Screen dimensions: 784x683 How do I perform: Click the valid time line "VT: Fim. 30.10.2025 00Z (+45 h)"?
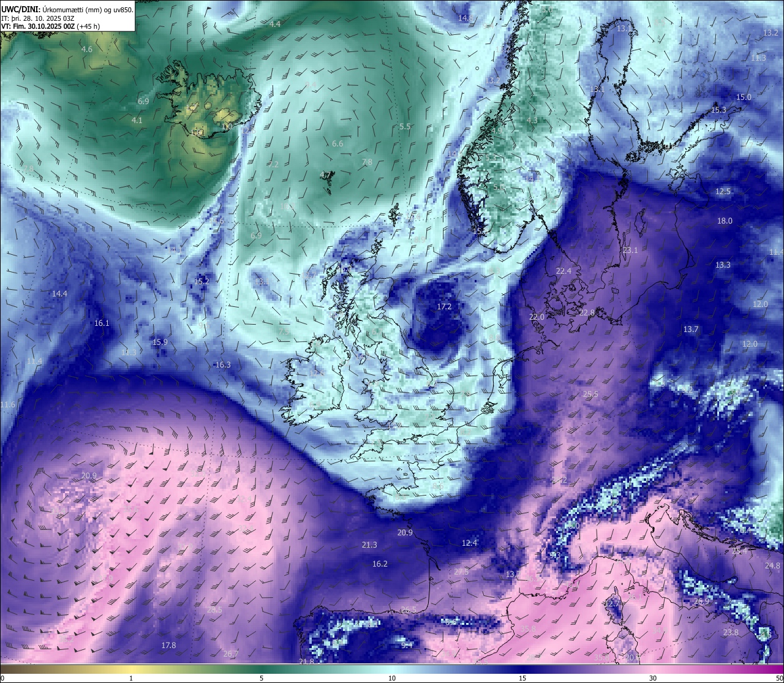click(51, 26)
